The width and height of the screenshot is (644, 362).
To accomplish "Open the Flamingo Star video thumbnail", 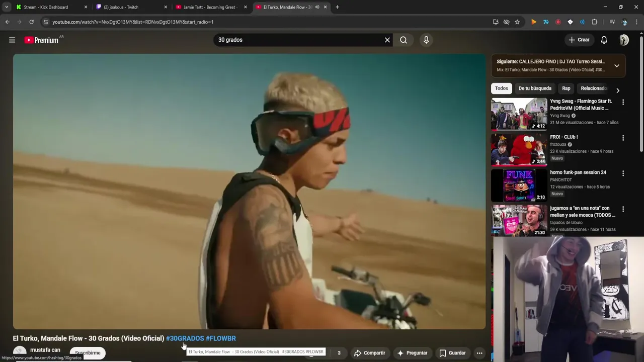I will pos(519,114).
